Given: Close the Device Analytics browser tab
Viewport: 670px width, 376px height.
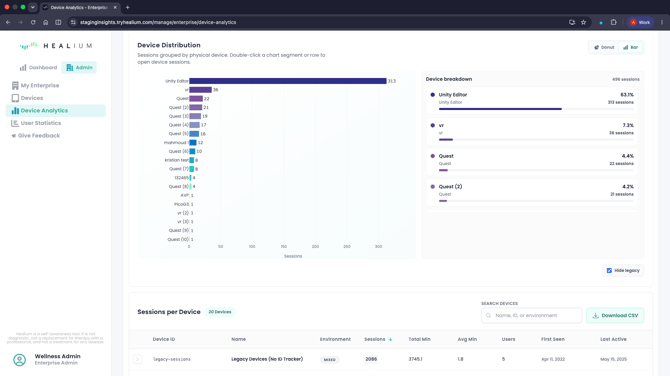Looking at the screenshot, I should click(x=115, y=7).
